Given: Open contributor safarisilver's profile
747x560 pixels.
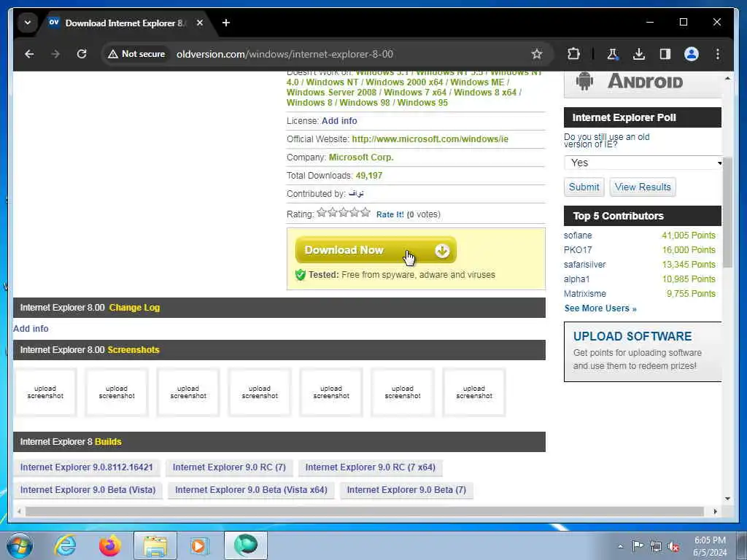Looking at the screenshot, I should tap(584, 264).
